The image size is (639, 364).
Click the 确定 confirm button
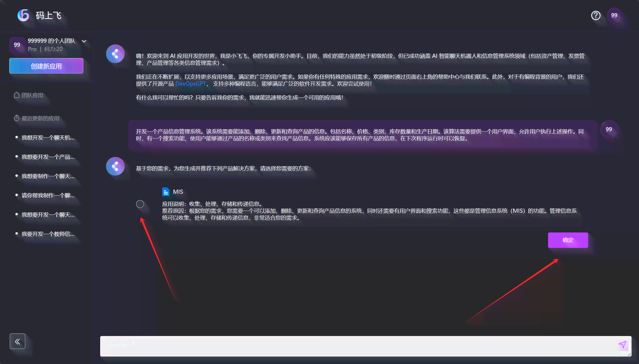pos(568,240)
